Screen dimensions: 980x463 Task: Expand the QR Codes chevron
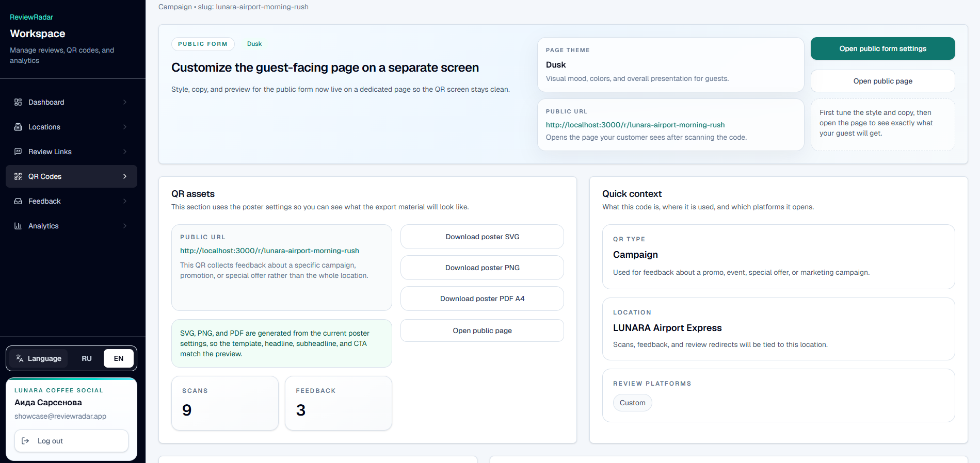click(x=125, y=176)
